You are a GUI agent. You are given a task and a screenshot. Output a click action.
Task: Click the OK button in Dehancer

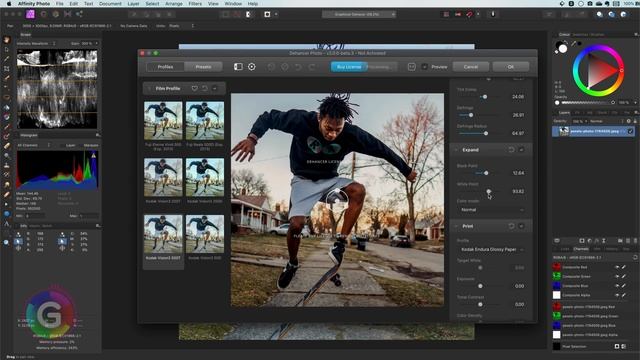[x=511, y=67]
